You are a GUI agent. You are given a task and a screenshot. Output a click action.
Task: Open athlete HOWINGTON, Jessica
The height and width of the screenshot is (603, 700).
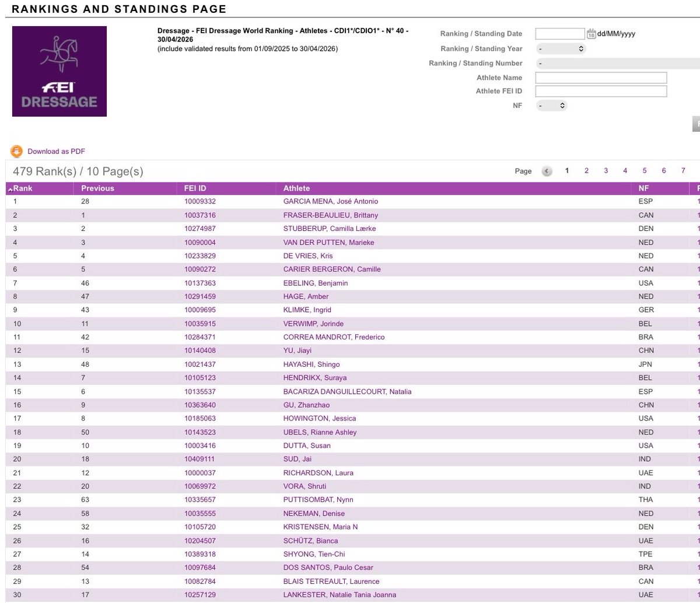(x=320, y=419)
